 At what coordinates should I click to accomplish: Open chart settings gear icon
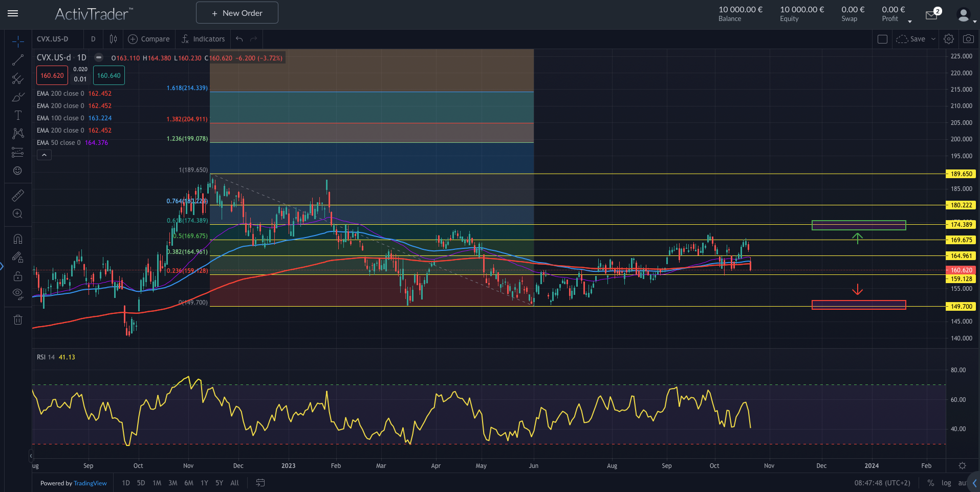[x=949, y=39]
